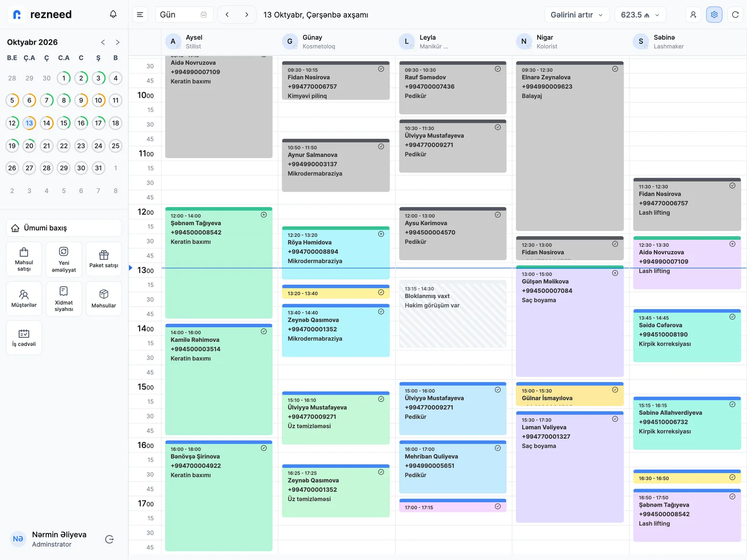Go to next day arrow
747x560 pixels.
point(247,14)
